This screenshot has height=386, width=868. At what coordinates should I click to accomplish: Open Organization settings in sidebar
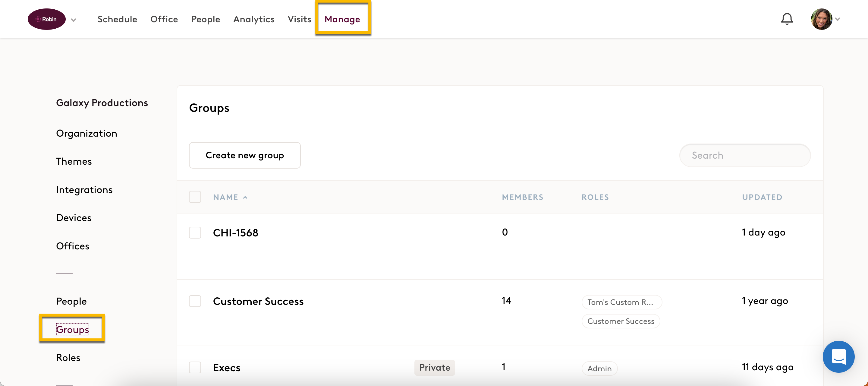[86, 134]
